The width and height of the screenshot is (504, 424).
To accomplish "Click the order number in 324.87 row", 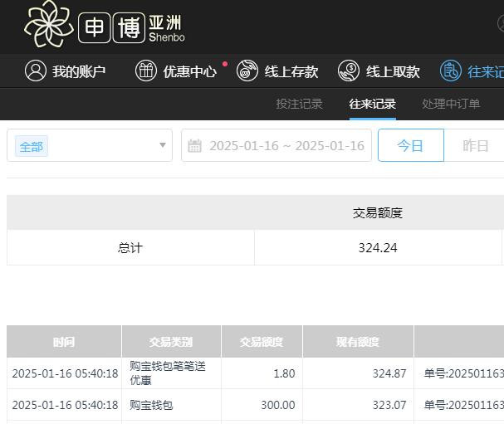I will [x=464, y=373].
